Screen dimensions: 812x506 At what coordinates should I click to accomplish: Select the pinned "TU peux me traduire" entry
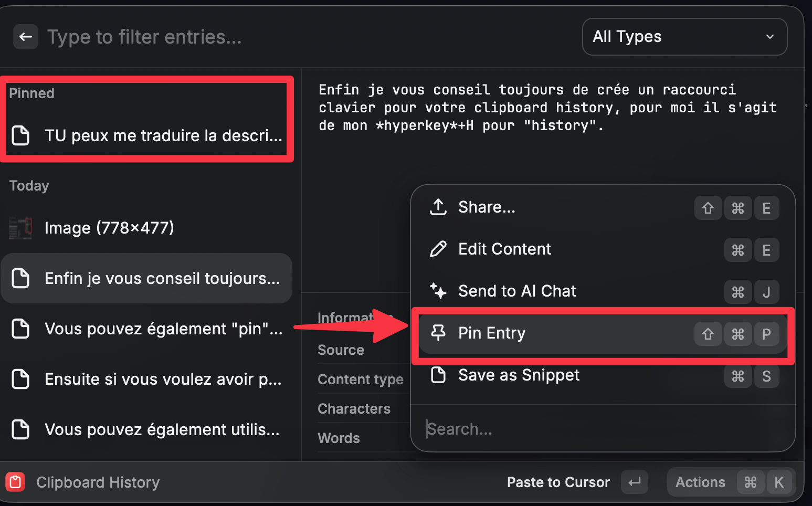163,135
